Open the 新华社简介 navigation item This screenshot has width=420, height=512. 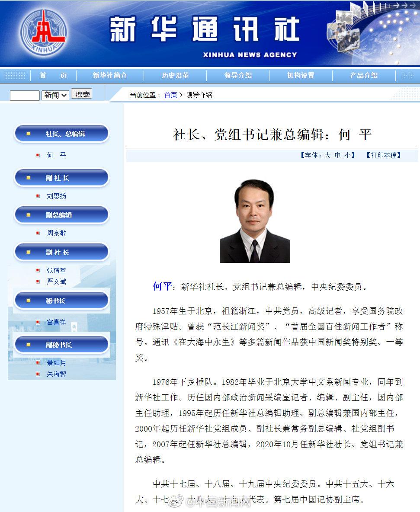pos(110,75)
